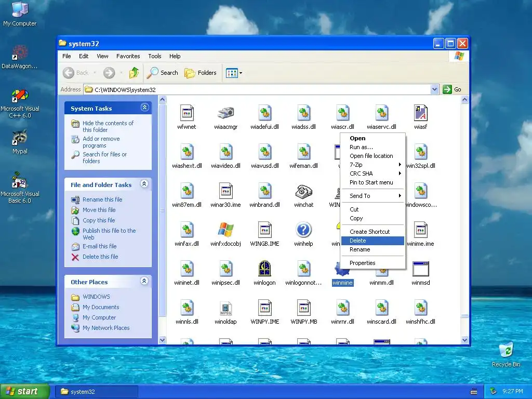532x399 pixels.
Task: Click file list scrollbar down arrow
Action: coord(464,340)
